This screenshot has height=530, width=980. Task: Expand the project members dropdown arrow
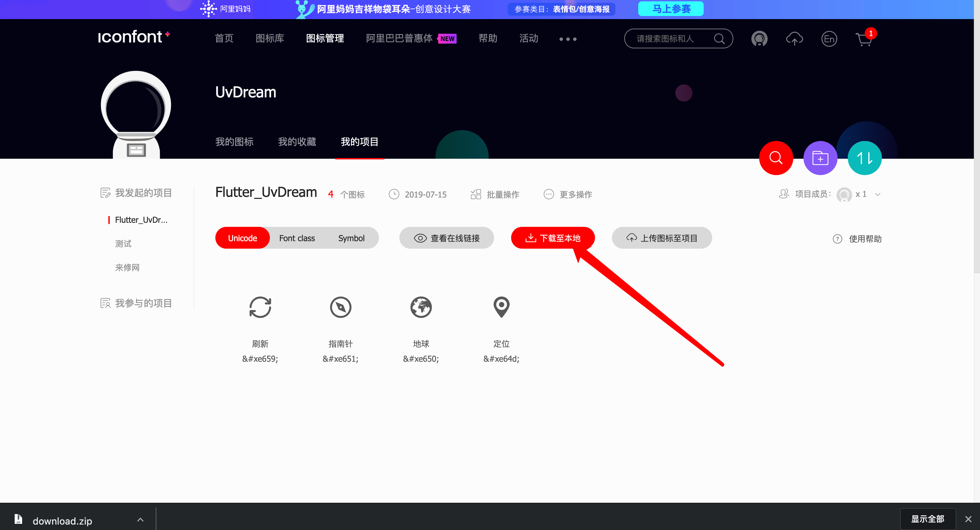click(878, 194)
